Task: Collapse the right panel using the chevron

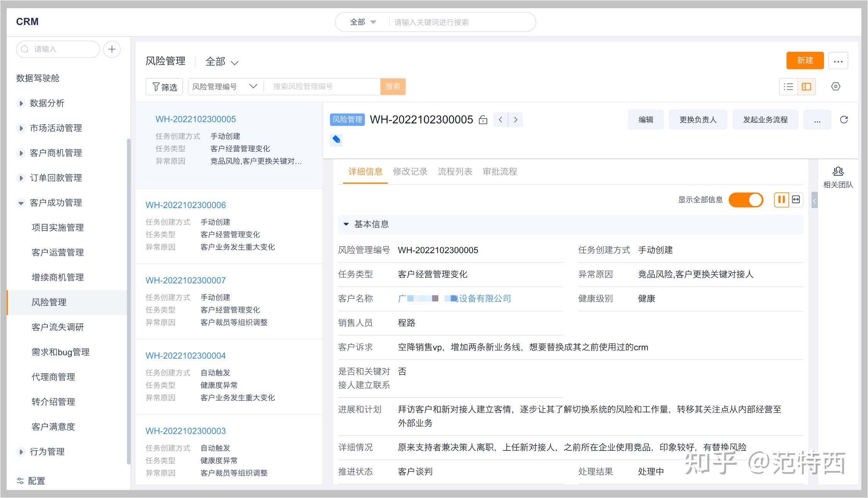Action: pos(815,201)
